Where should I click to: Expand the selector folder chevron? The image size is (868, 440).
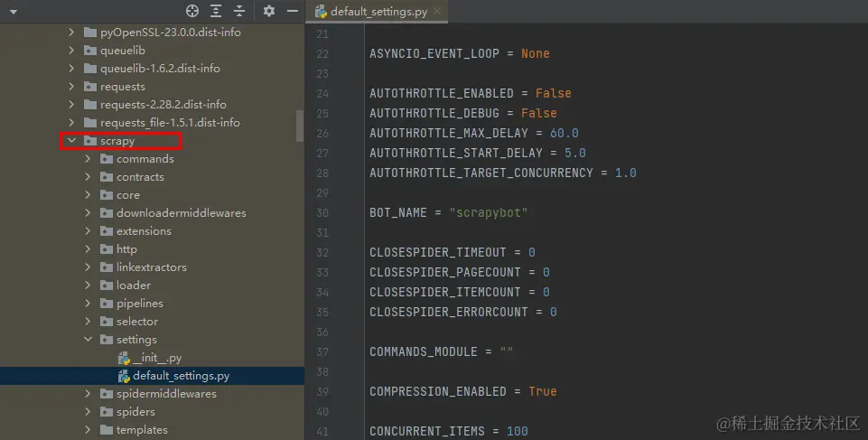(88, 321)
